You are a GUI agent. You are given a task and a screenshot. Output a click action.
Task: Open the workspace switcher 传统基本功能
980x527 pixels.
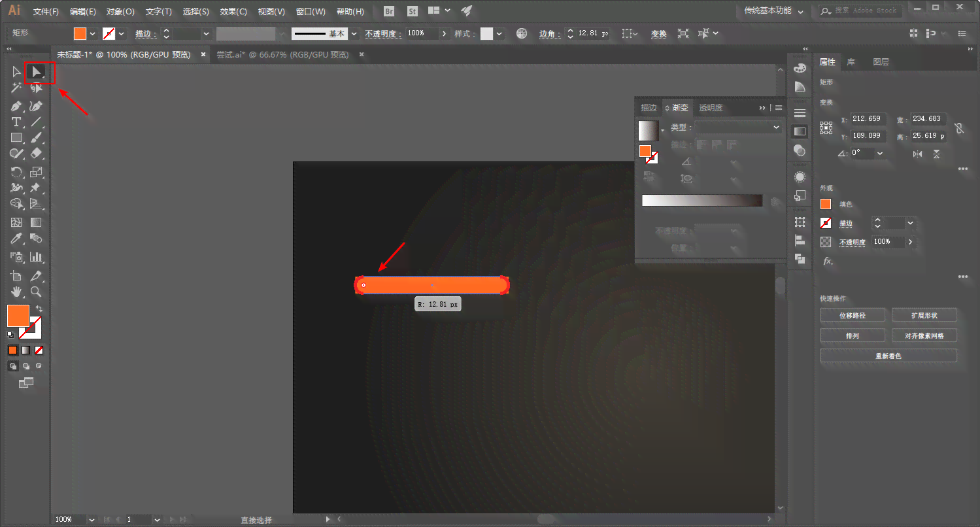773,10
